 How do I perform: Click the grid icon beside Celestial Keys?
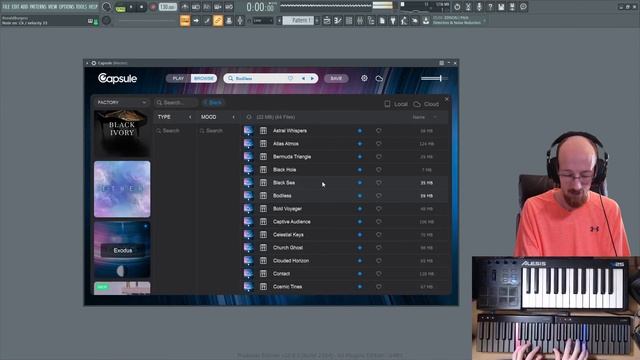click(x=263, y=235)
